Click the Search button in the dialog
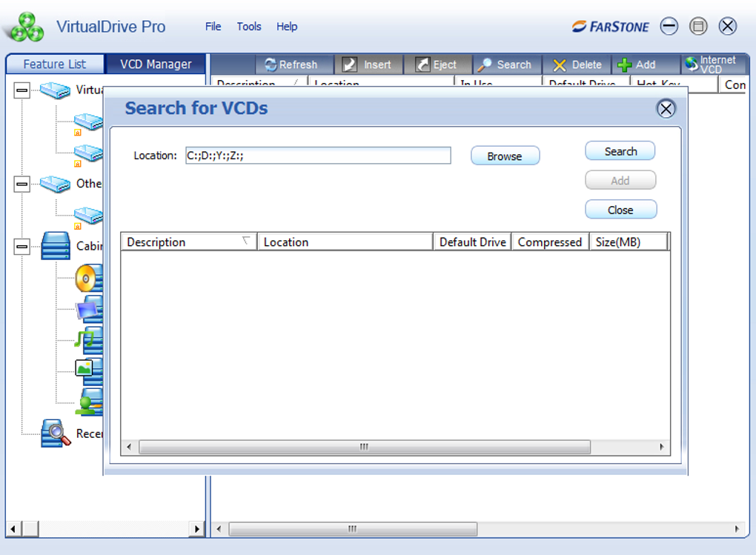The width and height of the screenshot is (756, 555). [620, 151]
